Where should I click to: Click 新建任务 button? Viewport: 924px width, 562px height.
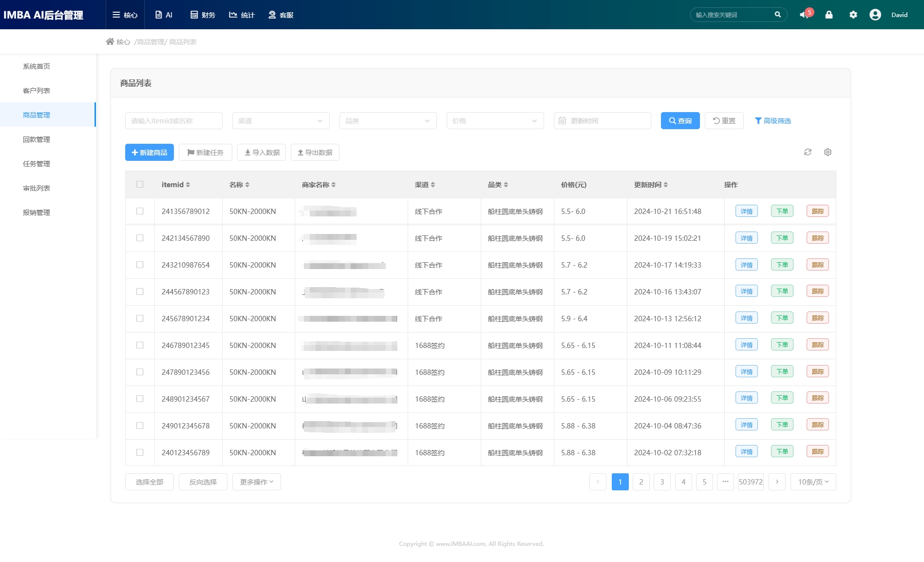[x=205, y=152]
